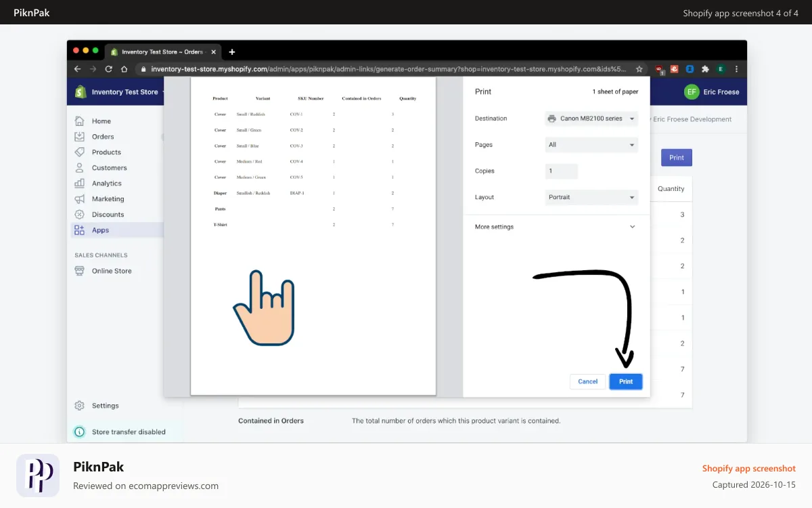Click 'SALES CHANNELS' sidebar heading

tap(101, 255)
